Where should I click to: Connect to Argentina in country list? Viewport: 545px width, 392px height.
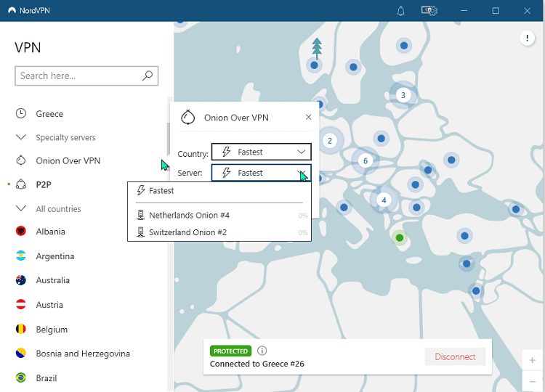[x=55, y=256]
